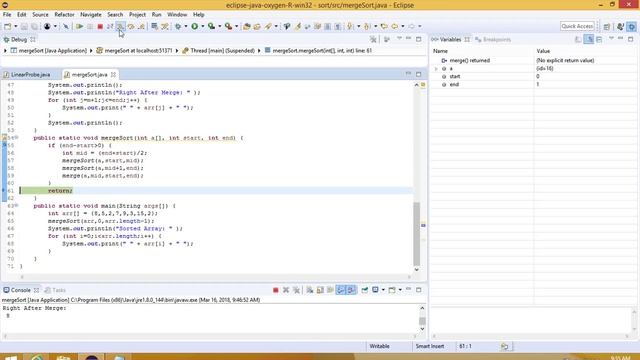Click the Back navigation arrow icon
The image size is (640, 360).
coord(394,27)
